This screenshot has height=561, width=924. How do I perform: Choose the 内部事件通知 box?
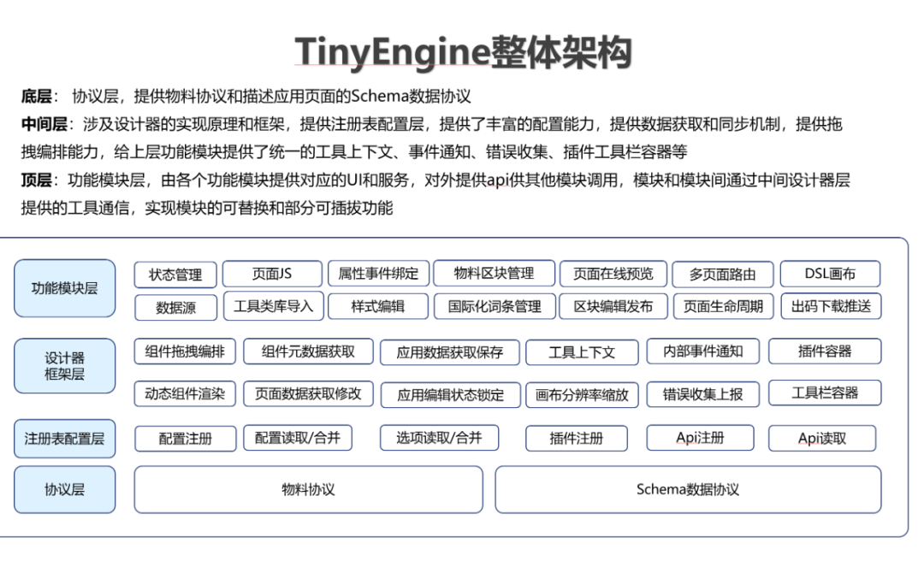click(703, 351)
